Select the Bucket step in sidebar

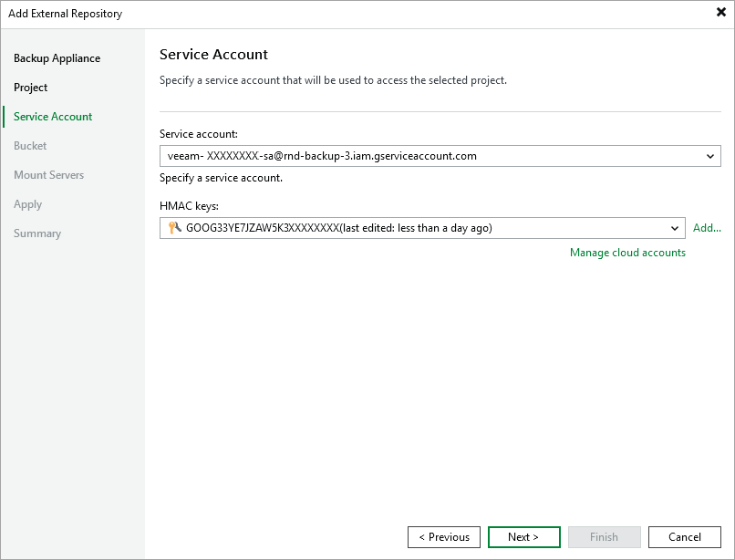pos(30,145)
